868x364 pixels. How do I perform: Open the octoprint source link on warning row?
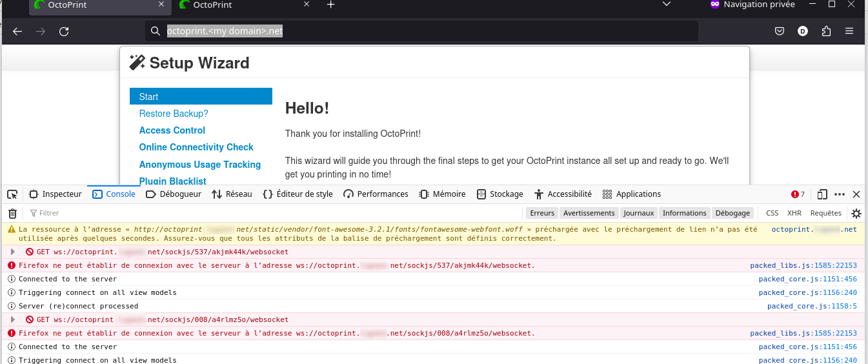[814, 229]
